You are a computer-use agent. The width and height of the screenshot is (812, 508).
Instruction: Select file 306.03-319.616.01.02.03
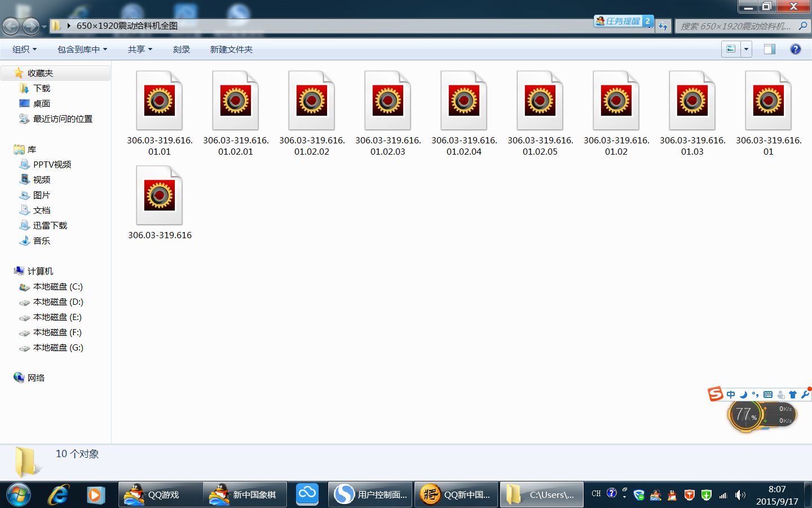pyautogui.click(x=388, y=113)
